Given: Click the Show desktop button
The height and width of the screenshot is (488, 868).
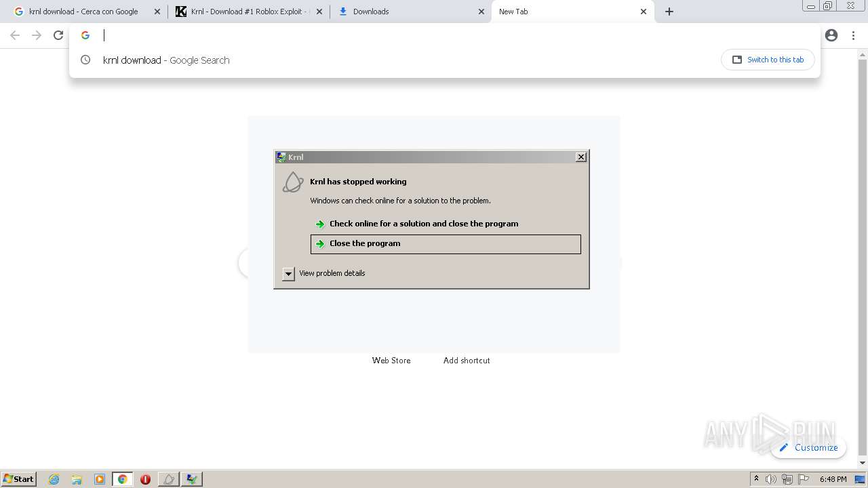Looking at the screenshot, I should coord(860,479).
